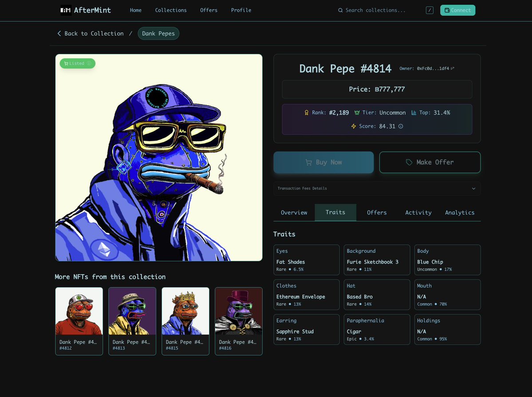This screenshot has width=532, height=397.
Task: Click the Eyes Fat Shades trait card
Action: click(306, 260)
